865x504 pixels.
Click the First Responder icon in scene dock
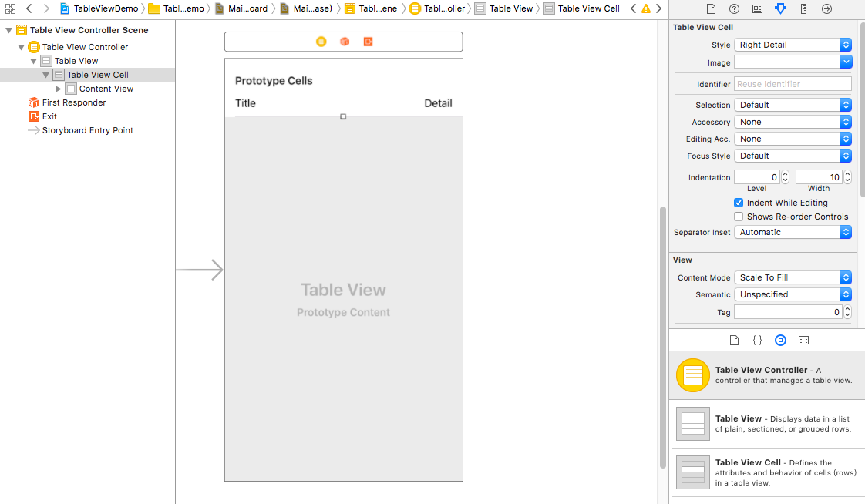tap(345, 42)
